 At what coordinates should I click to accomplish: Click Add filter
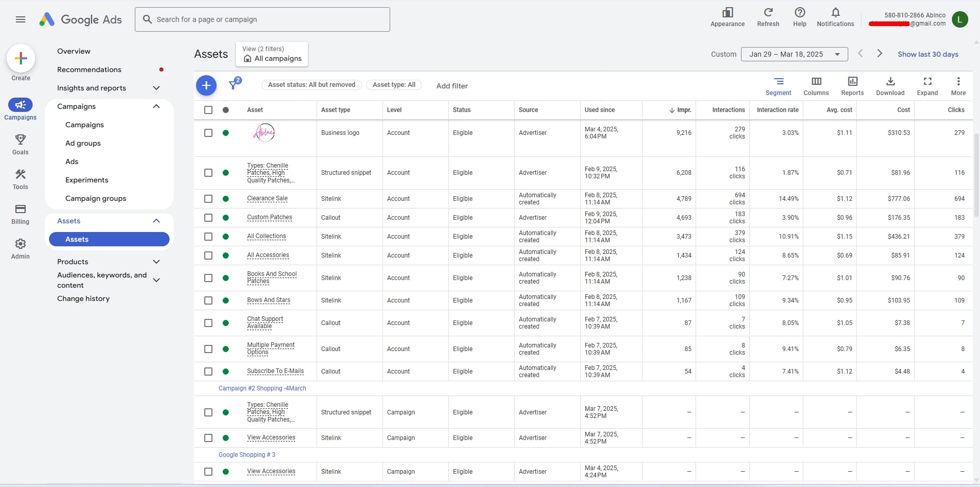pos(452,86)
